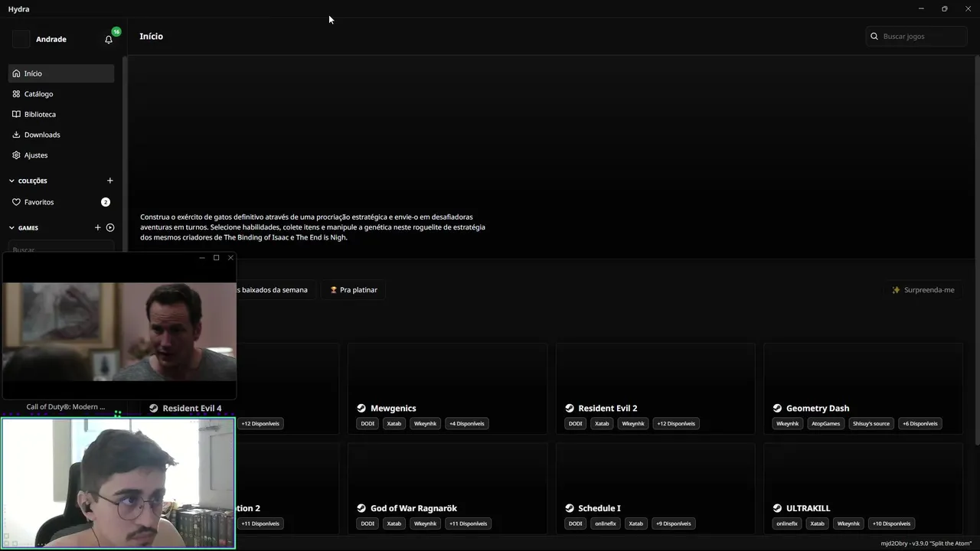Image resolution: width=980 pixels, height=551 pixels.
Task: Collapse the GAMES section chevron
Action: pos(11,228)
